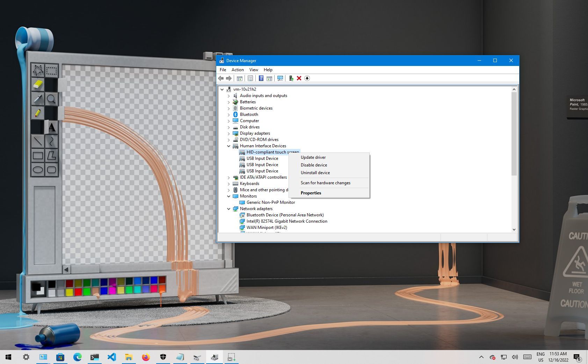Click the device list scrollbar down arrow
Screen dimensions: 588x364
click(514, 229)
